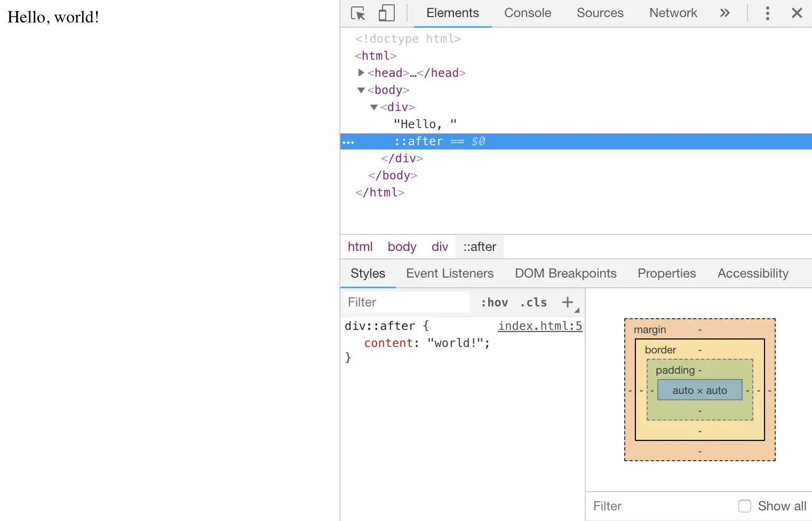
Task: Select the inspect element icon
Action: coord(358,13)
